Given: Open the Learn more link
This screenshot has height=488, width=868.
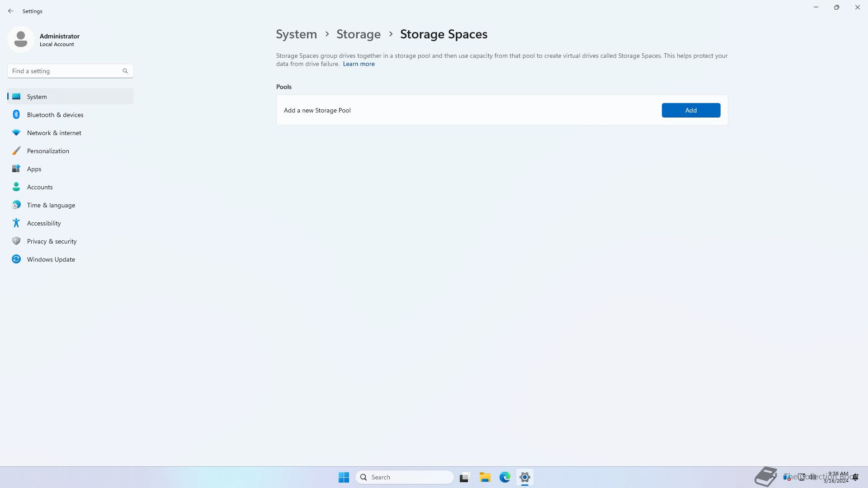Looking at the screenshot, I should [359, 64].
